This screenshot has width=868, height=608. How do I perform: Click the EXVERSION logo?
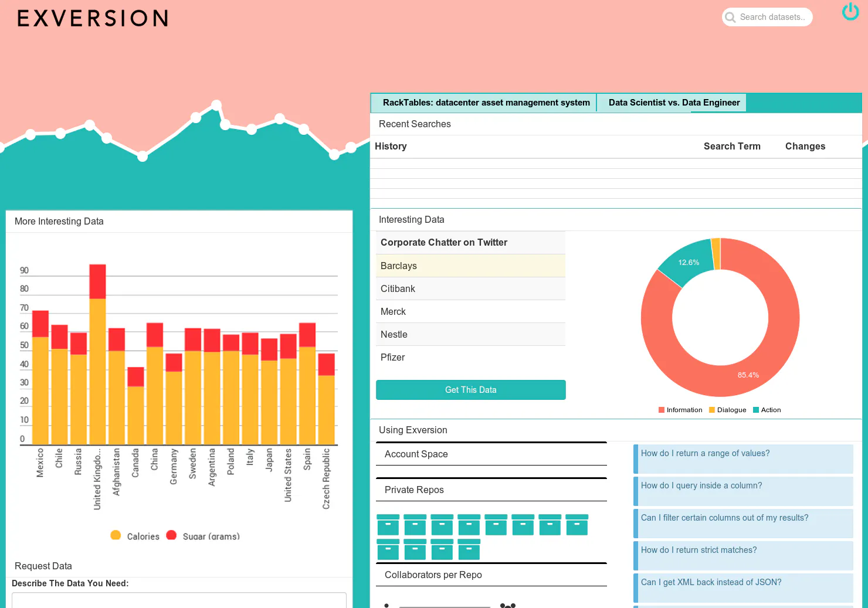[x=93, y=18]
